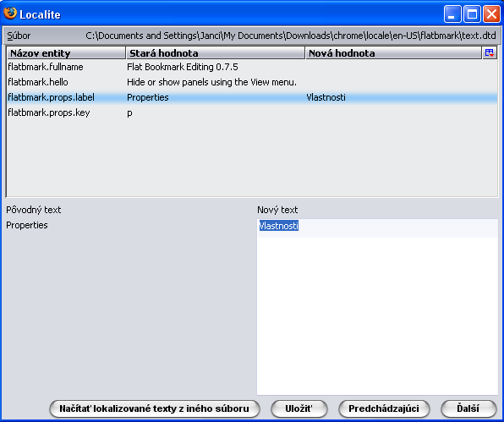Select the flatbmark.props.label row

pyautogui.click(x=252, y=97)
